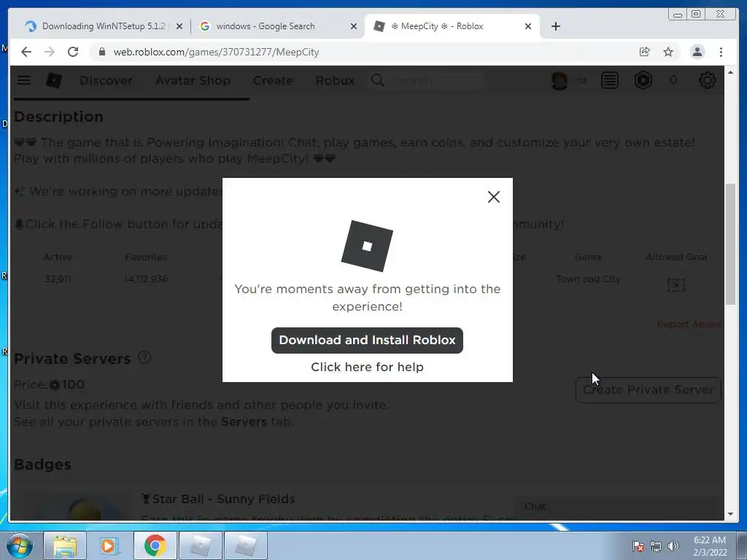The image size is (747, 560).
Task: Open Action Center flag tray icon
Action: click(638, 546)
